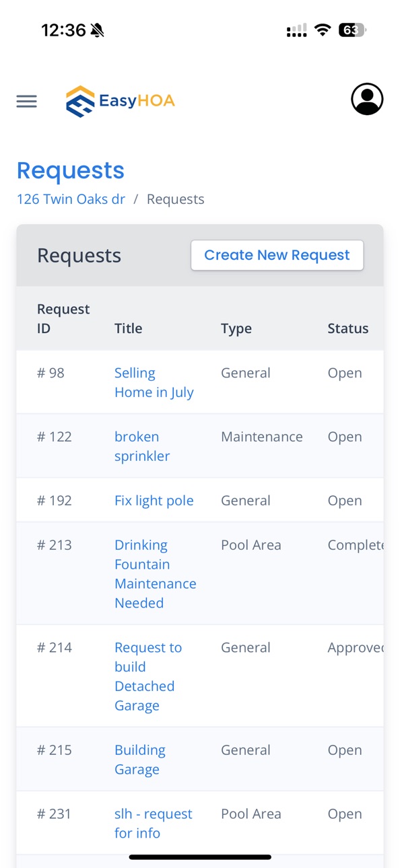This screenshot has height=868, width=400.
Task: Tap the home indicator bar
Action: [200, 857]
